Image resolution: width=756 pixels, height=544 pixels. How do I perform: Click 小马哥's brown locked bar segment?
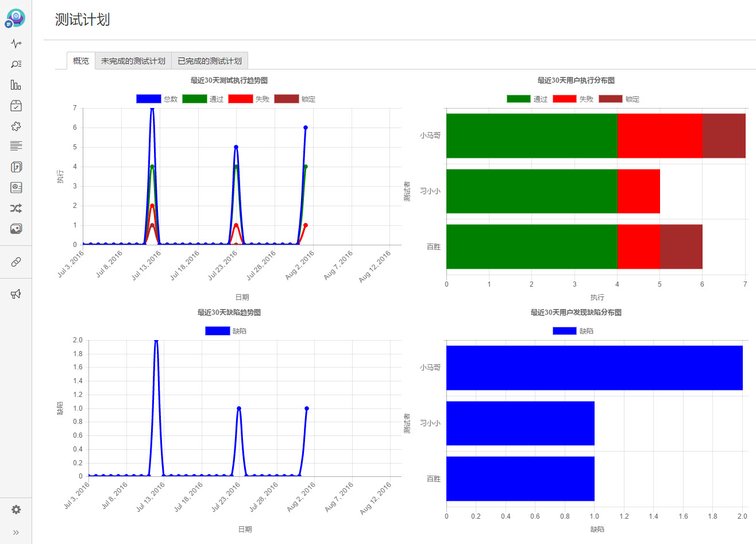[x=724, y=136]
